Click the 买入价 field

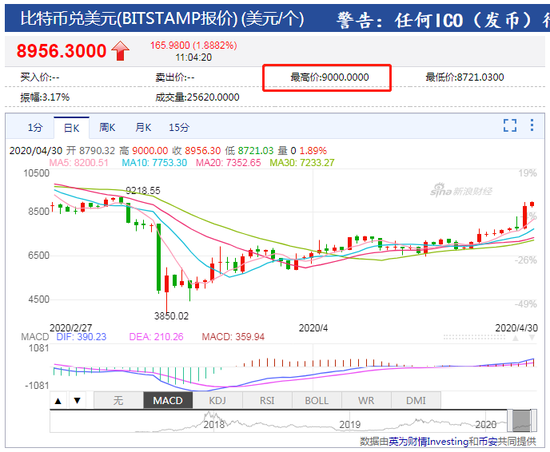pyautogui.click(x=40, y=77)
